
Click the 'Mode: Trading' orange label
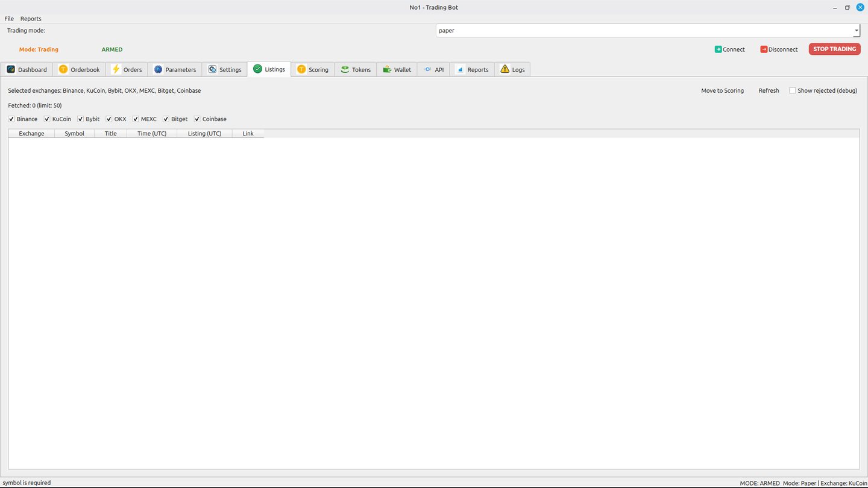[39, 49]
